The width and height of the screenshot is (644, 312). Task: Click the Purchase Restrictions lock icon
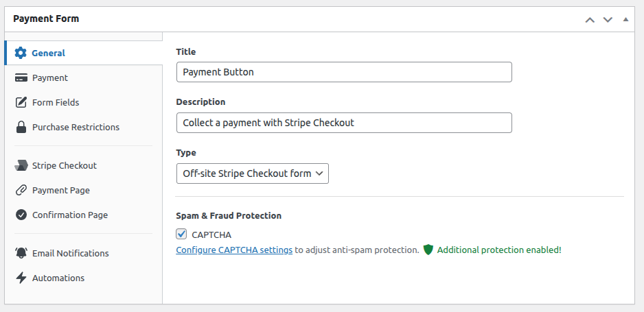tap(21, 127)
